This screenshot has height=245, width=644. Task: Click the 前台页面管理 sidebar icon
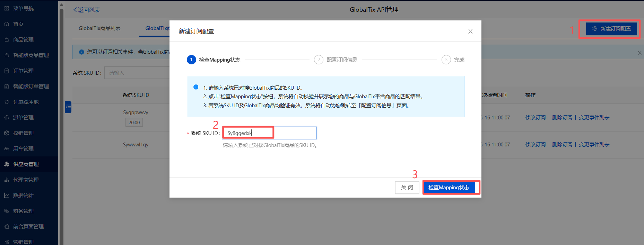click(7, 226)
